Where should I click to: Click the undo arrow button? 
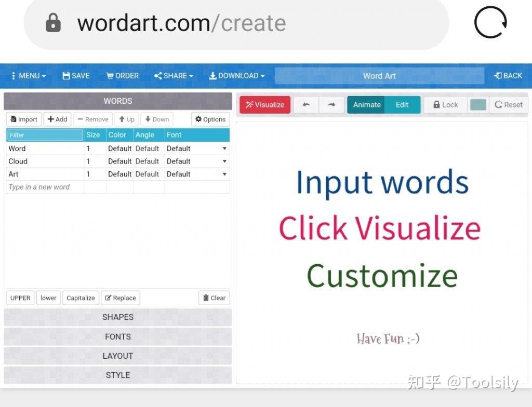pyautogui.click(x=306, y=104)
